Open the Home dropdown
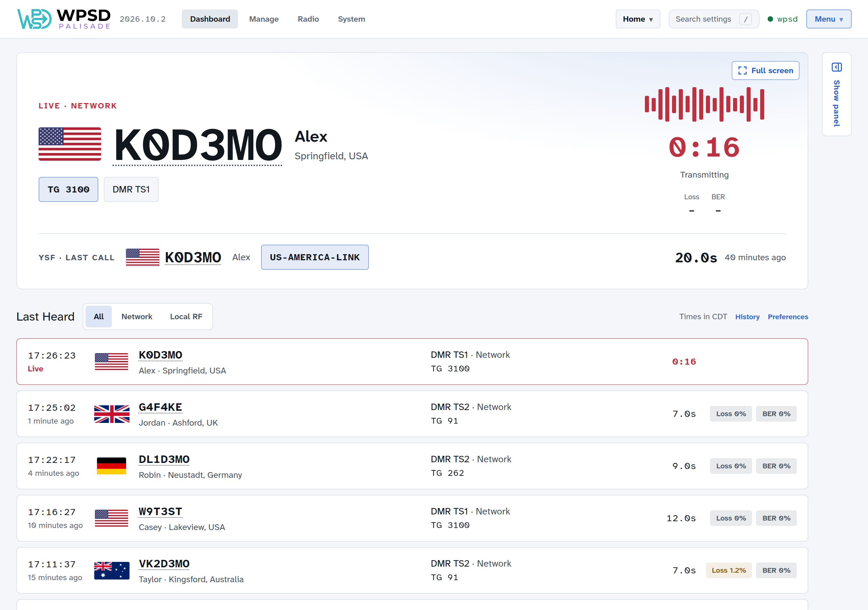This screenshot has width=868, height=610. [638, 19]
